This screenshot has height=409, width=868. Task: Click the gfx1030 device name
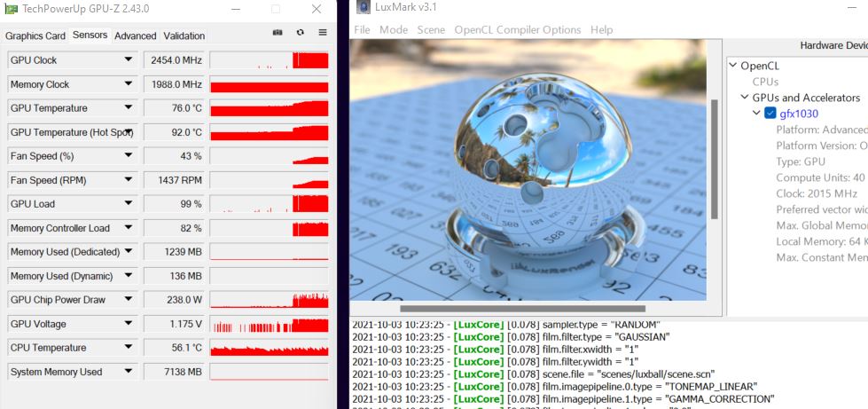pyautogui.click(x=799, y=114)
